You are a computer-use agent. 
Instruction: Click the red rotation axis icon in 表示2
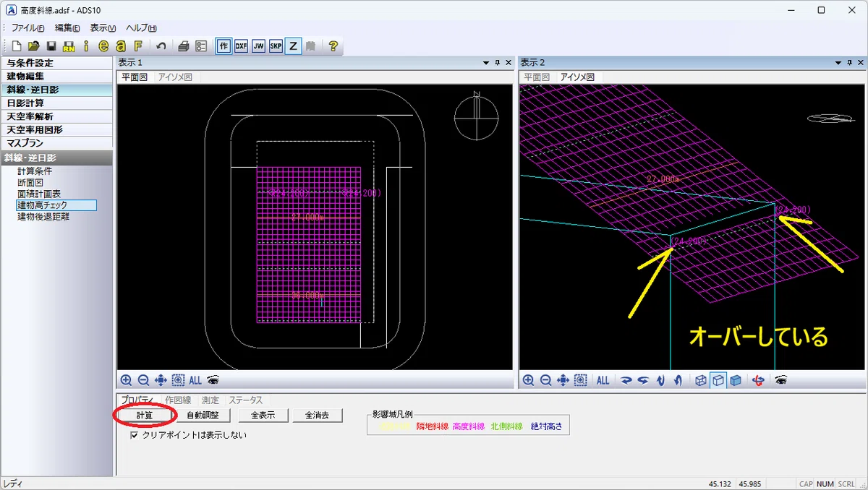(757, 380)
